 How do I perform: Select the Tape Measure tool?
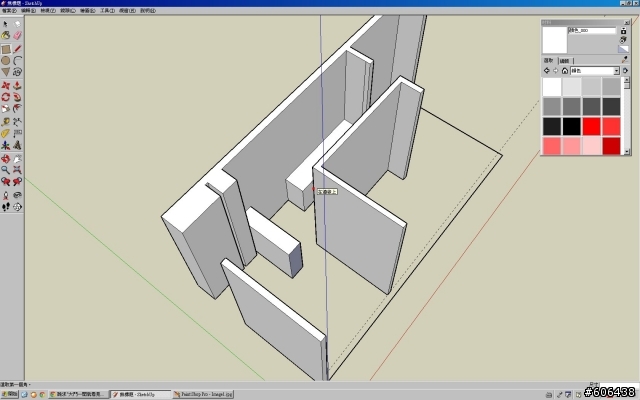[x=5, y=122]
